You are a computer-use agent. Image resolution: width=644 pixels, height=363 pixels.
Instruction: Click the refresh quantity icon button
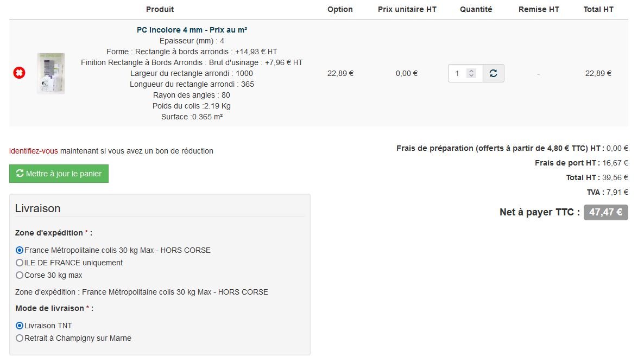pos(493,73)
